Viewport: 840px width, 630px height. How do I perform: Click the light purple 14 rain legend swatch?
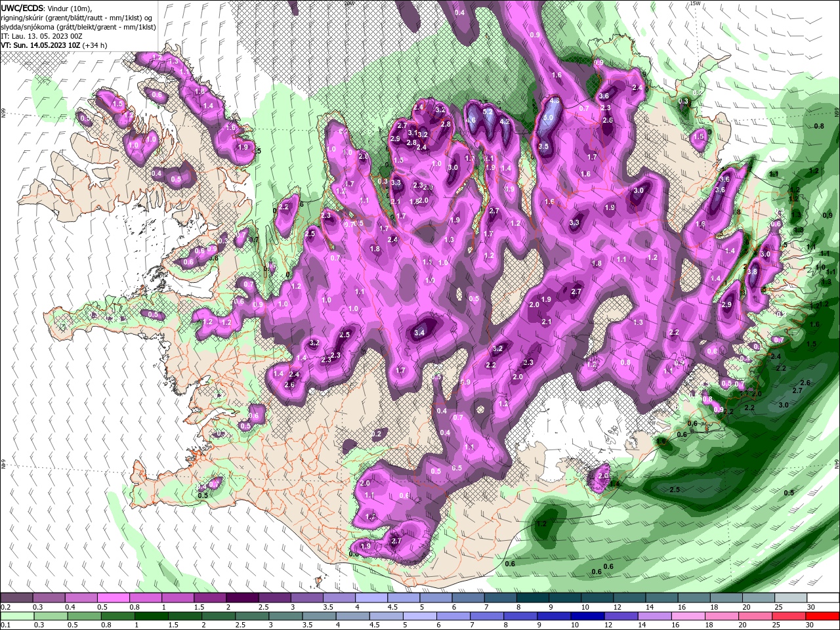pyautogui.click(x=656, y=616)
